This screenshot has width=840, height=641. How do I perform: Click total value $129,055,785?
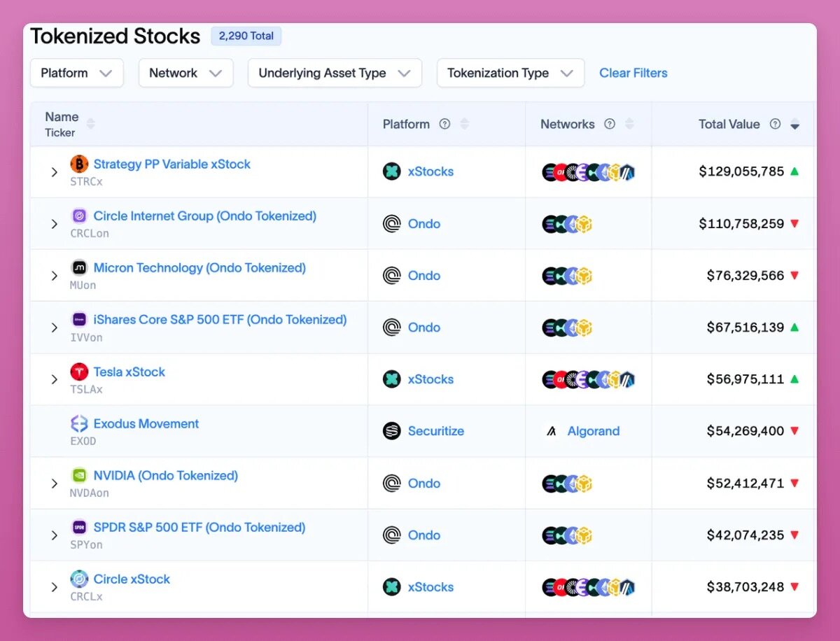pyautogui.click(x=741, y=171)
